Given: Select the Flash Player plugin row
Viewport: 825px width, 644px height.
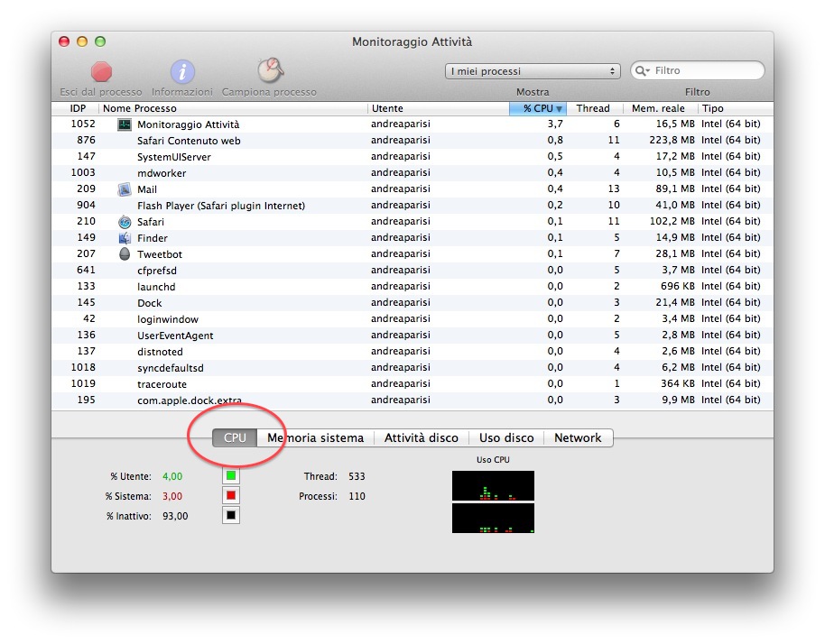Looking at the screenshot, I should coord(412,206).
